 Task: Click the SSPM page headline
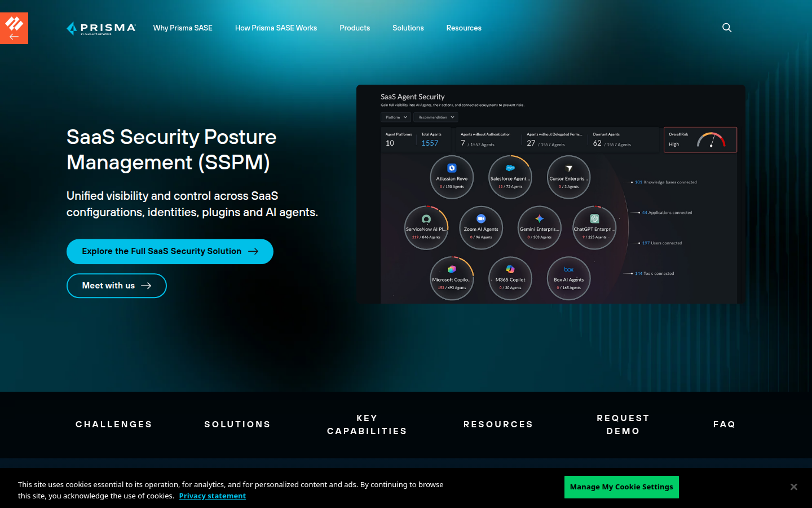click(171, 150)
